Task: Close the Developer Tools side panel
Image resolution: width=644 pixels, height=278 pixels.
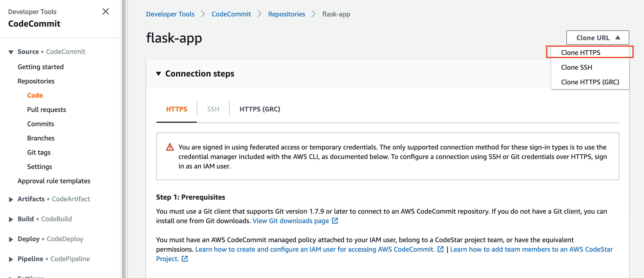Action: [105, 11]
